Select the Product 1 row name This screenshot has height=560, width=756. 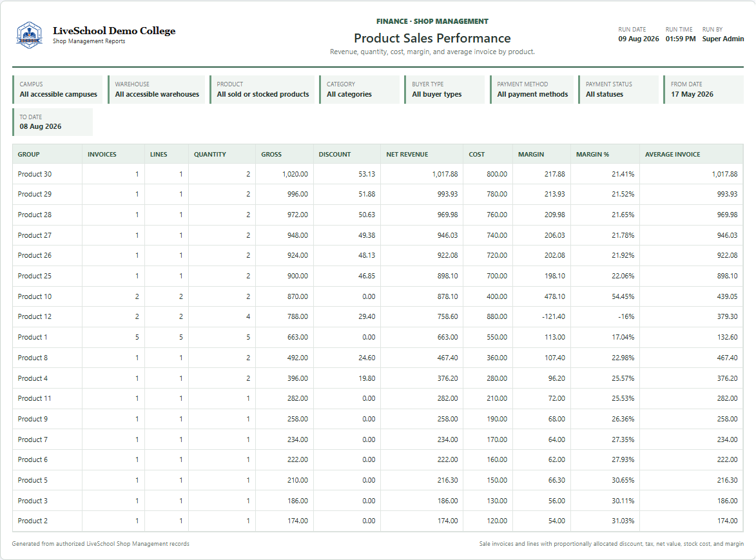[32, 337]
